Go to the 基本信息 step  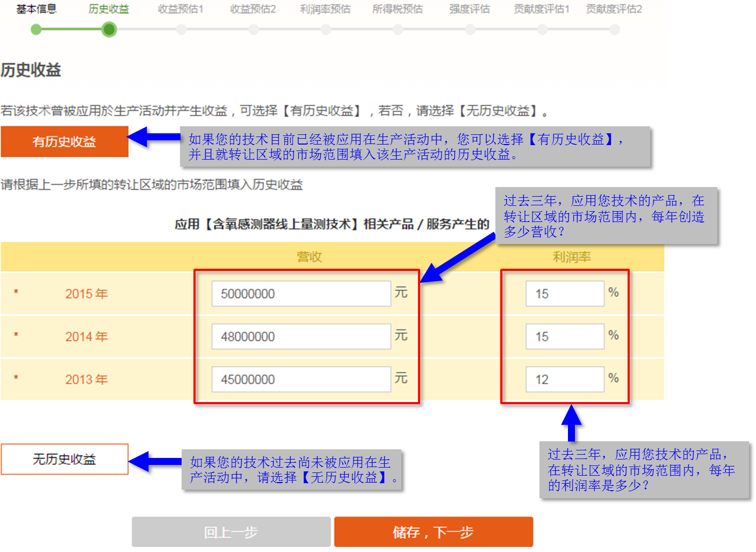coord(36,9)
